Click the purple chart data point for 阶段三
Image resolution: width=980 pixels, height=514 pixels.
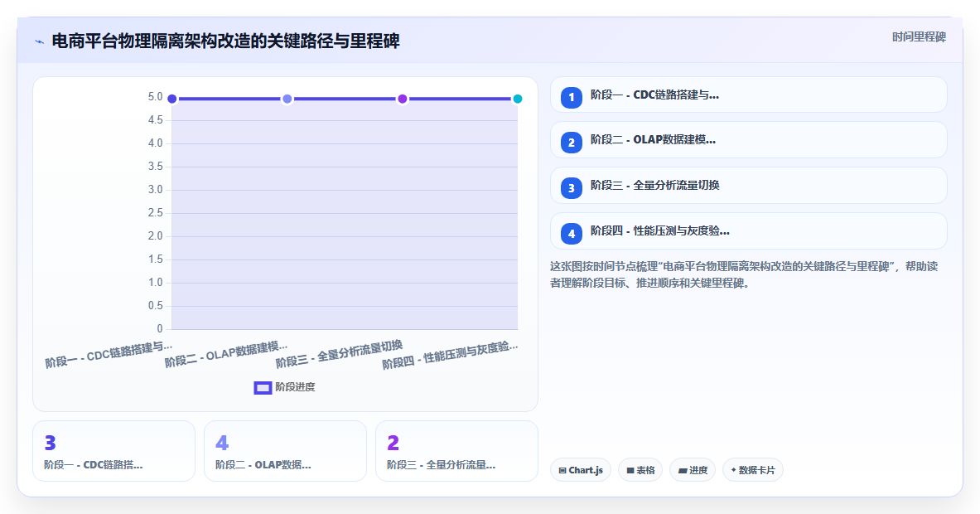click(403, 99)
